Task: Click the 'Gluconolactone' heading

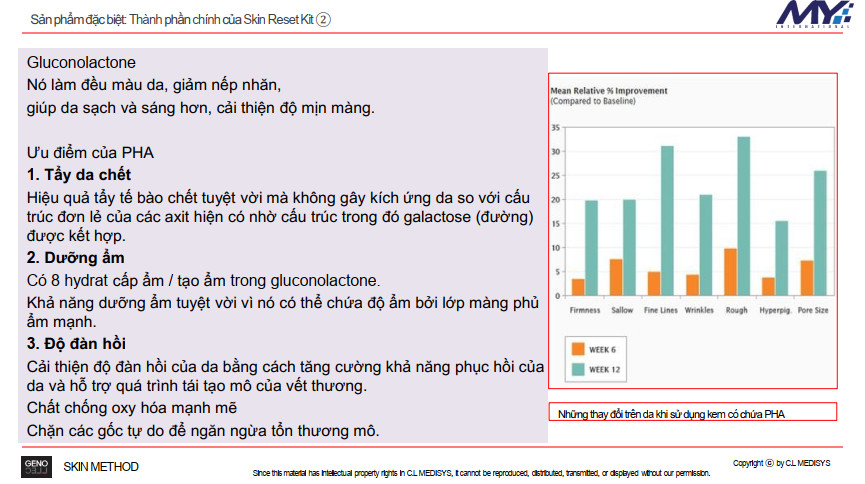Action: pos(81,62)
